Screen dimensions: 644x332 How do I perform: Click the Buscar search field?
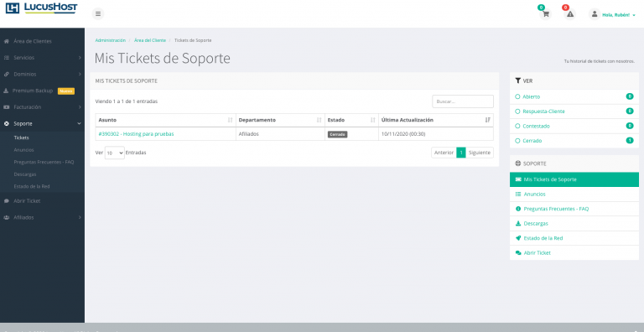[x=463, y=101]
